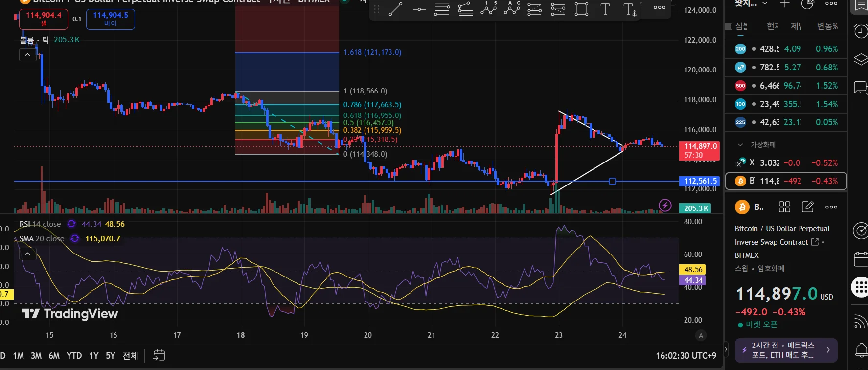Collapse the RSI pane indicator legend
The image size is (868, 370).
click(27, 254)
